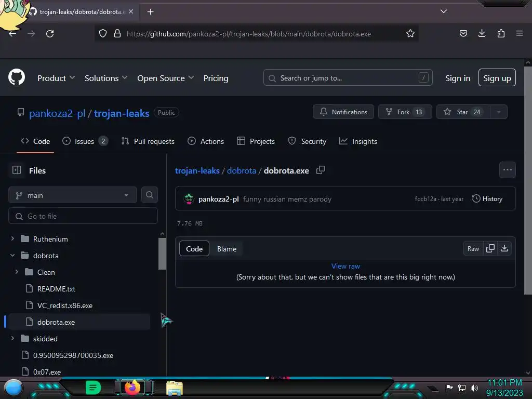This screenshot has width=532, height=399.
Task: Click the padlock site information icon
Action: click(x=117, y=33)
